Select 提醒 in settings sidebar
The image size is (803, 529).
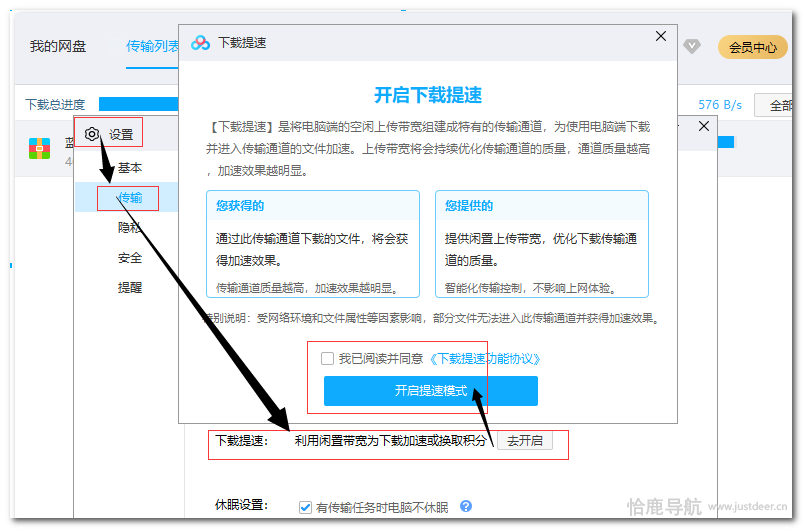point(130,288)
